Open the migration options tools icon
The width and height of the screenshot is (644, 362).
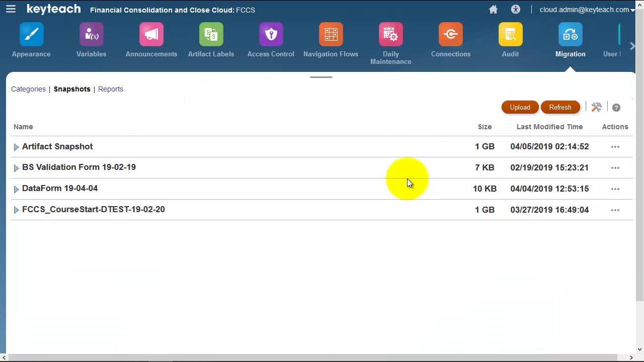pos(596,107)
